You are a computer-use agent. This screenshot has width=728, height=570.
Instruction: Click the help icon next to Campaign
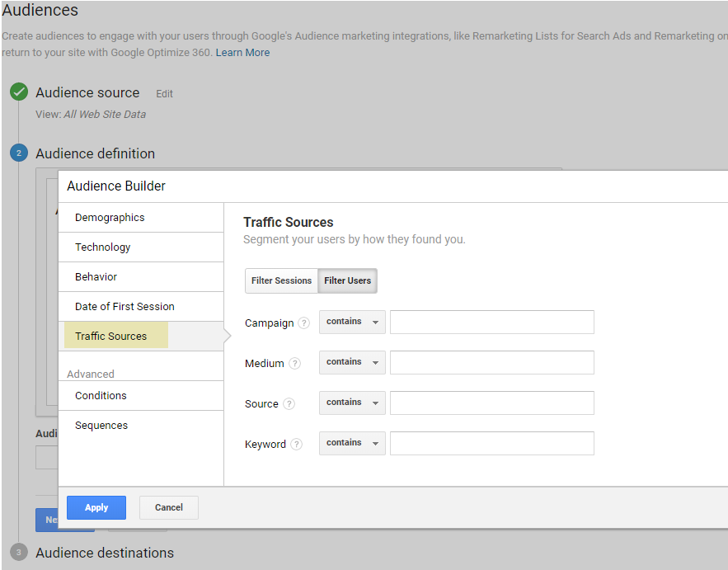(304, 323)
